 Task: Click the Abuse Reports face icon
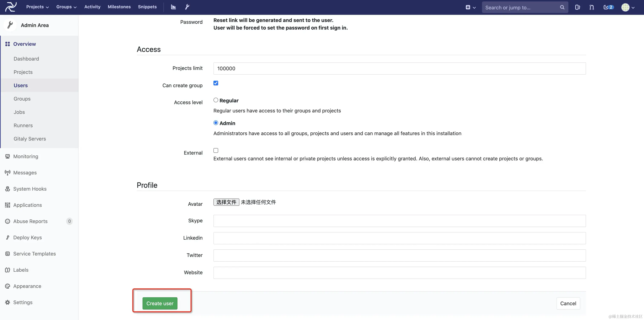(7, 221)
